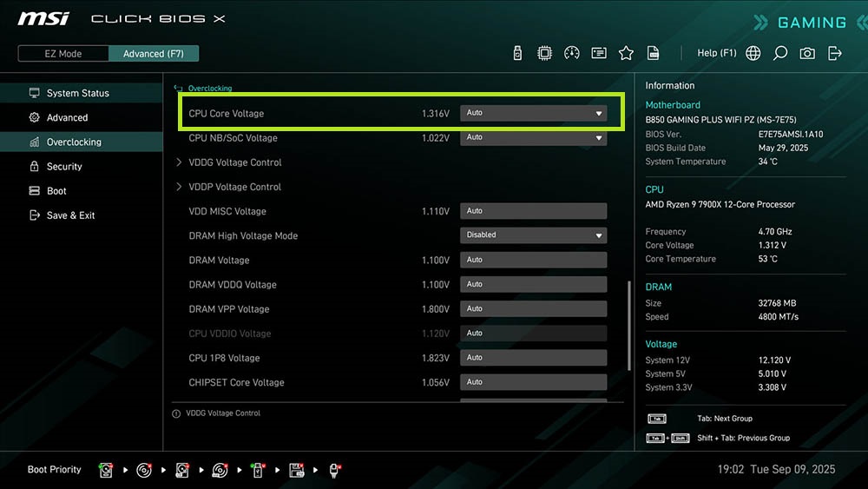Viewport: 868px width, 489px height.
Task: Switch to EZ Mode
Action: (63, 54)
